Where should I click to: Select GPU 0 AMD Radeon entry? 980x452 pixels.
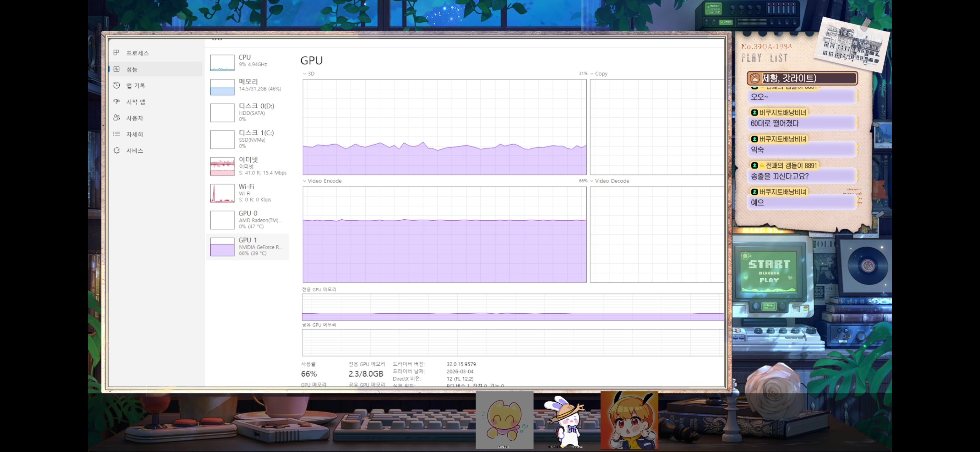(x=248, y=220)
